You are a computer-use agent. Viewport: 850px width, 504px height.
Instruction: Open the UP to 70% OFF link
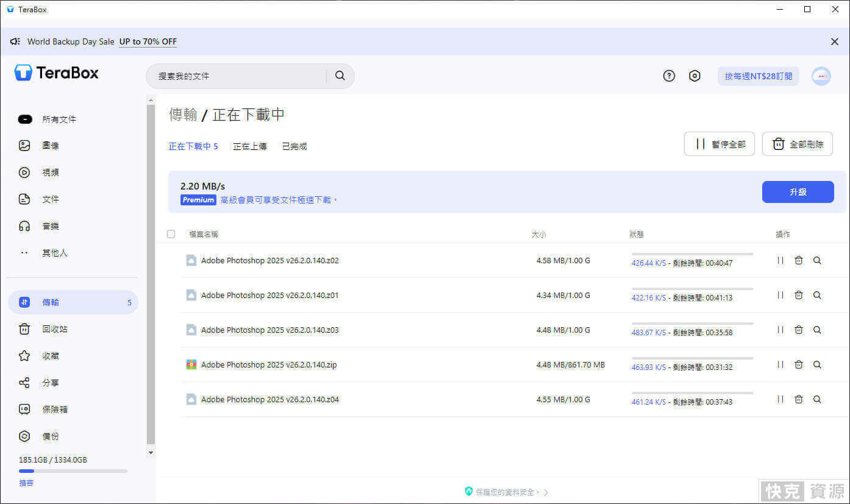point(148,41)
